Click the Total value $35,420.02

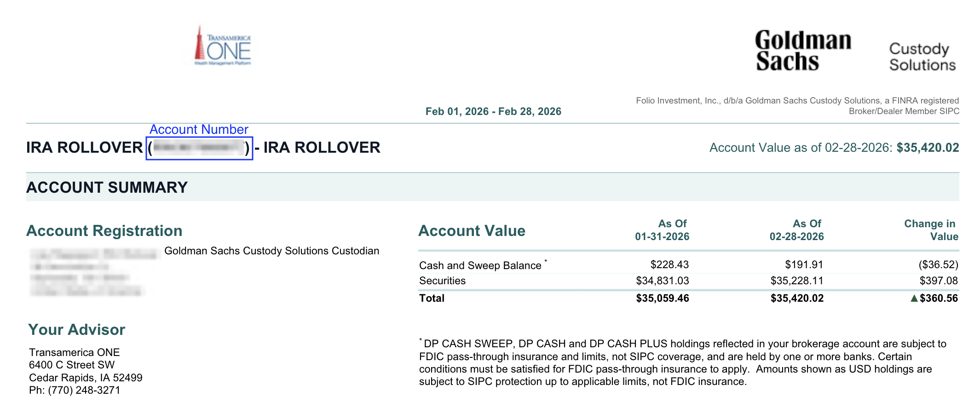(797, 298)
